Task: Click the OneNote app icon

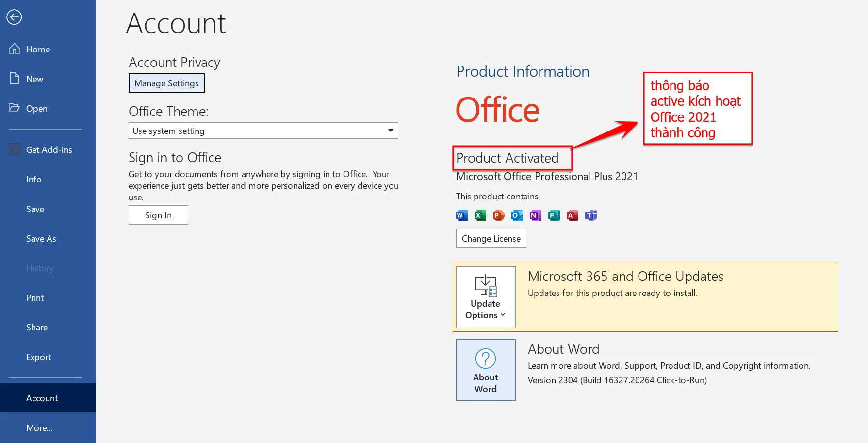Action: [x=535, y=215]
